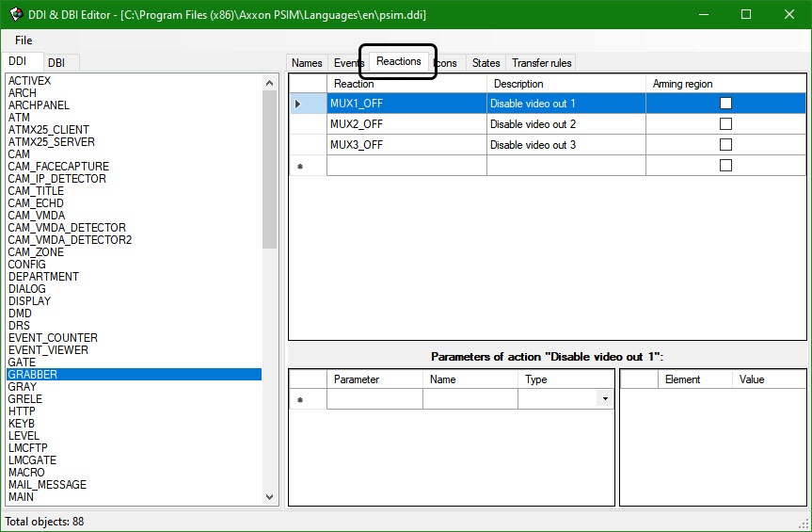Open the Type dropdown in Parameters grid
This screenshot has height=532, width=812.
603,400
